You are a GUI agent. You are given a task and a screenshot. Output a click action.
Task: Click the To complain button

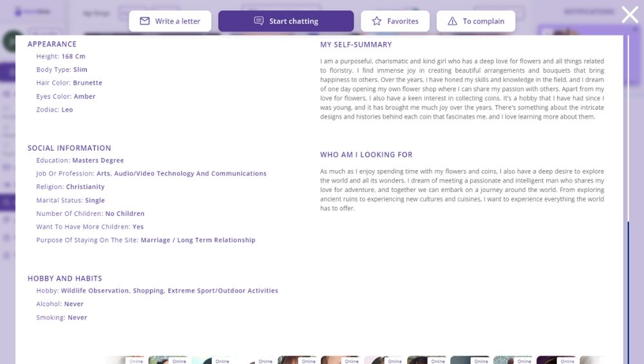(476, 21)
